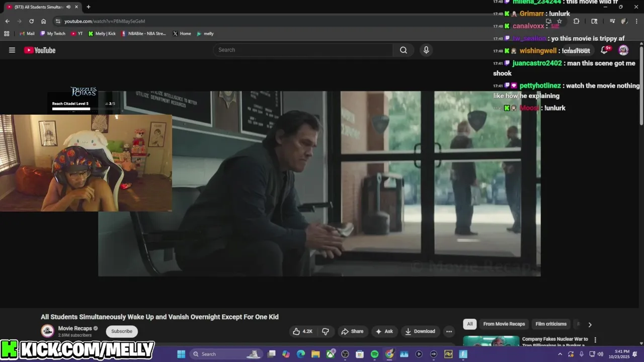Go to the YouTube home logo
This screenshot has height=362, width=644.
pyautogui.click(x=40, y=50)
